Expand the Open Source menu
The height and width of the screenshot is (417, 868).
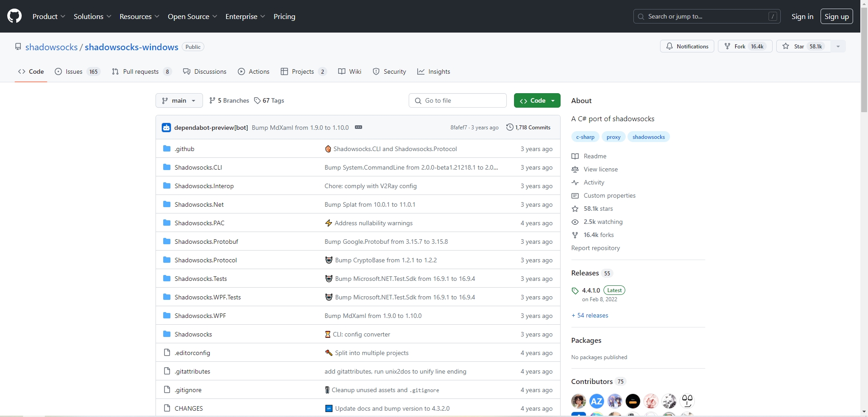[192, 16]
